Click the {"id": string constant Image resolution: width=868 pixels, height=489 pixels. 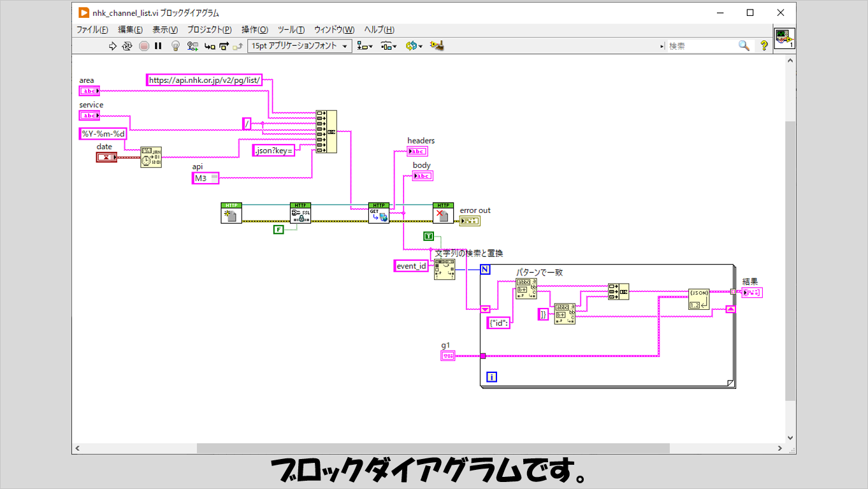coord(500,323)
